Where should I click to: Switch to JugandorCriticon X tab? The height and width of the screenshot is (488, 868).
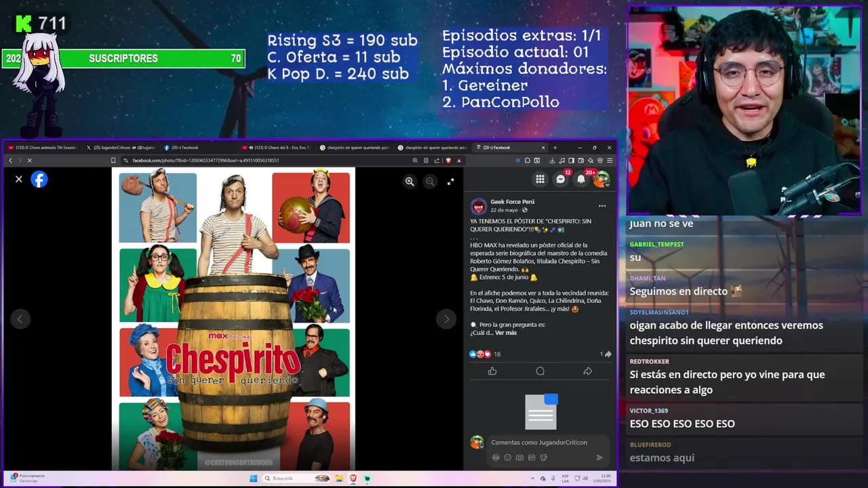(122, 147)
